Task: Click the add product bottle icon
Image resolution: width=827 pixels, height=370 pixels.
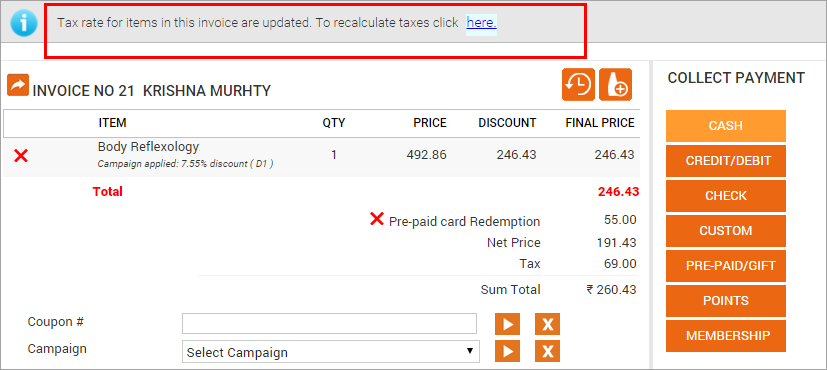Action: 616,84
